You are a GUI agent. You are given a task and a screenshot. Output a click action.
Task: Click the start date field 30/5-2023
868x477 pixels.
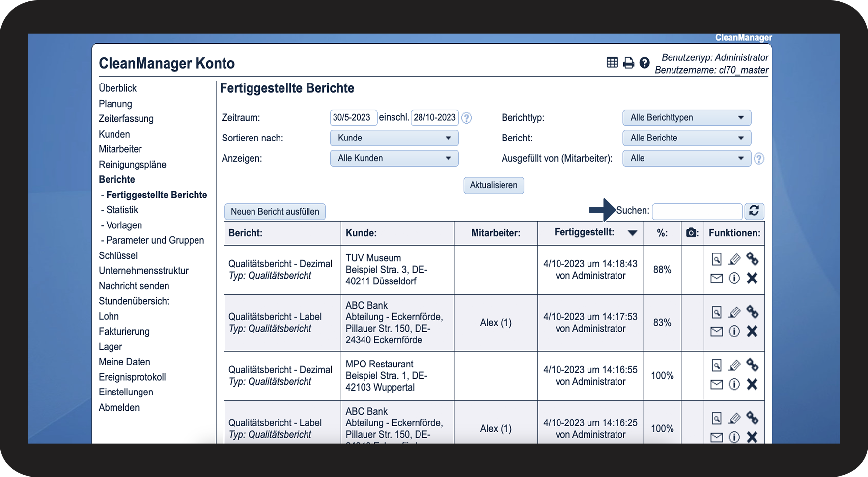[x=354, y=118]
